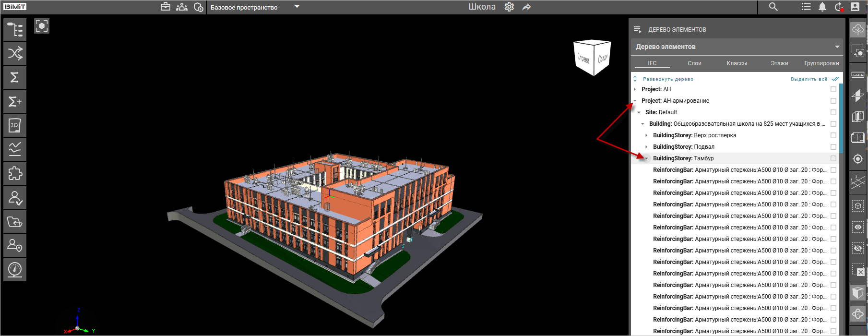Viewport: 868px width, 336px height.
Task: Open the element tree tool in left toolbar
Action: 15,30
